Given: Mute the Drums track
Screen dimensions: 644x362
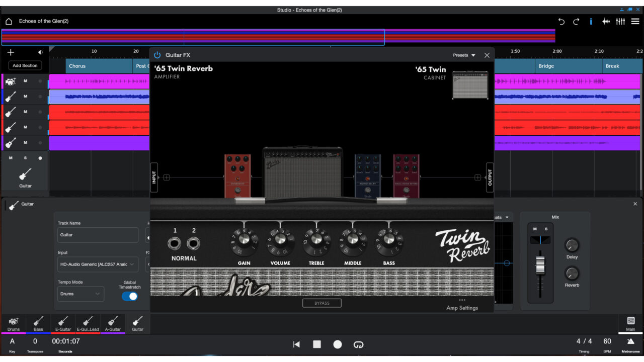Looking at the screenshot, I should tap(26, 81).
